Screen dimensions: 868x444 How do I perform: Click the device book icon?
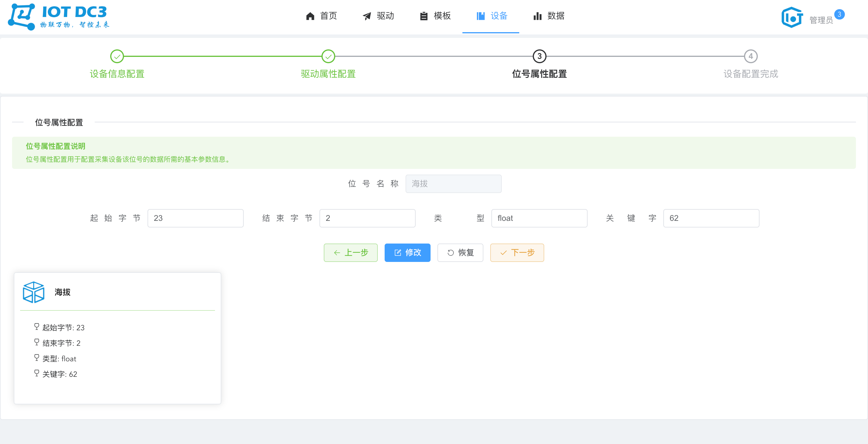pyautogui.click(x=480, y=16)
